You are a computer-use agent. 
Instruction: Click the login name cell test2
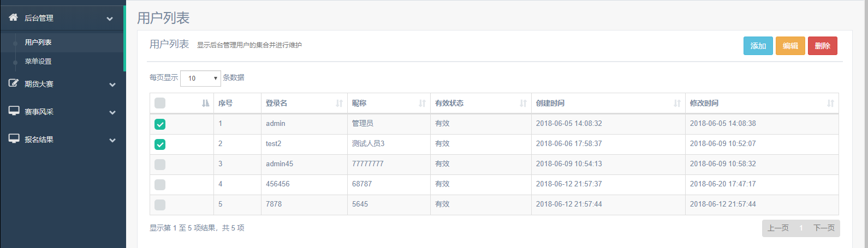click(274, 143)
